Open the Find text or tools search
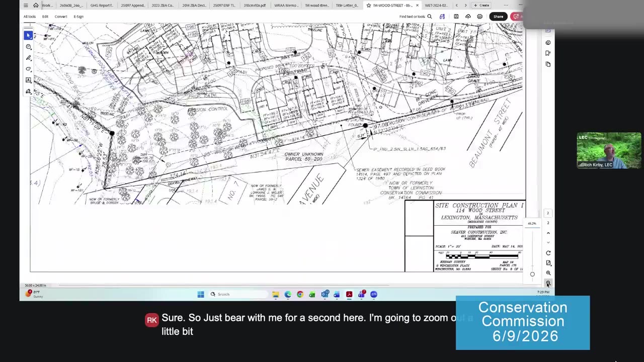Viewport: 644px width, 362px height. coord(416,16)
